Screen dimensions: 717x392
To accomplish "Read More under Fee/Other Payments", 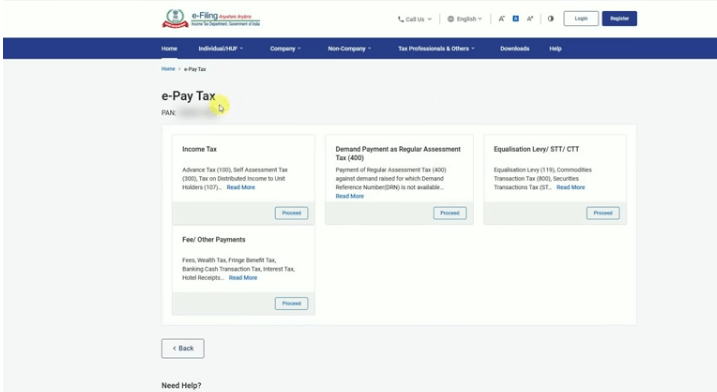I will point(243,278).
